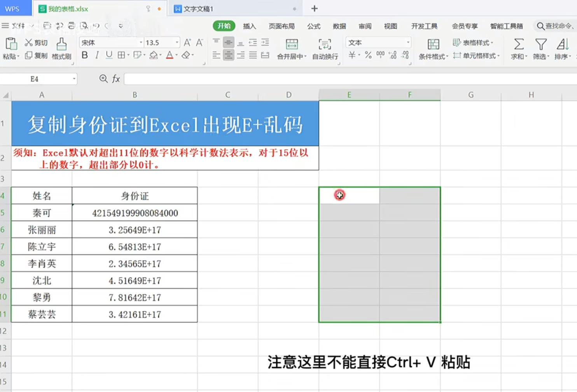The image size is (577, 392).
Task: Decrease font size with A- icon
Action: [x=199, y=42]
